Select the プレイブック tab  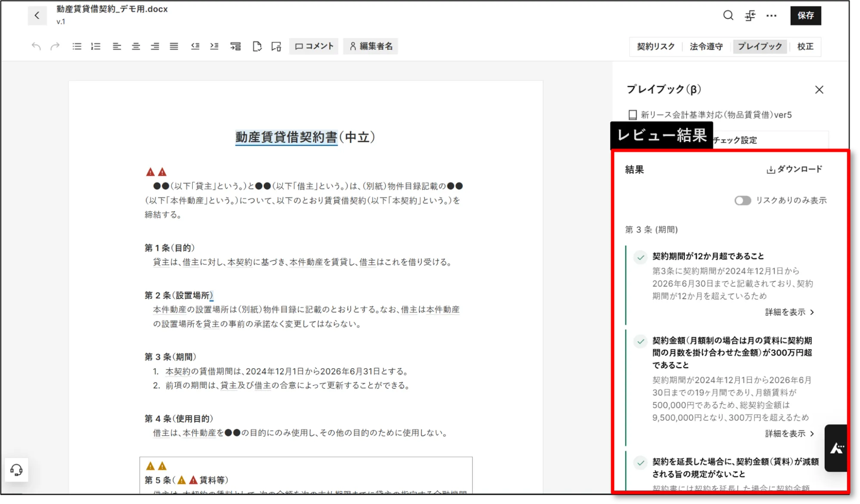pos(760,46)
